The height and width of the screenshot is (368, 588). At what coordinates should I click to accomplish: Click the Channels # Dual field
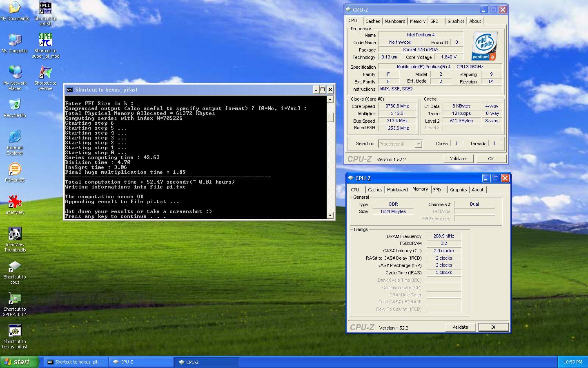(x=474, y=204)
